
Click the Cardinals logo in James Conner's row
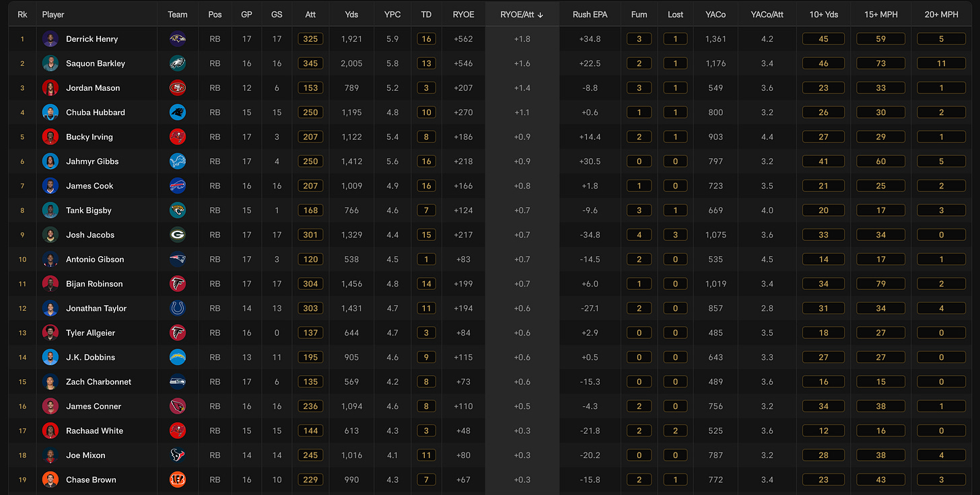(x=178, y=406)
